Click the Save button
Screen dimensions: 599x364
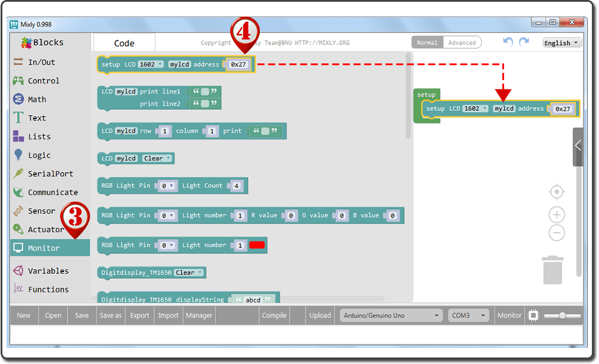pos(82,315)
